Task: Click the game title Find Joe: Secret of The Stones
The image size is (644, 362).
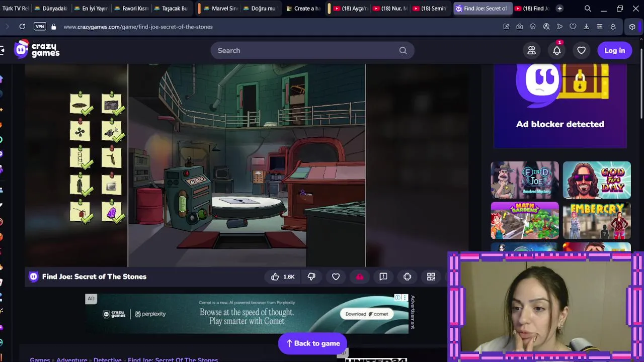Action: coord(94,277)
